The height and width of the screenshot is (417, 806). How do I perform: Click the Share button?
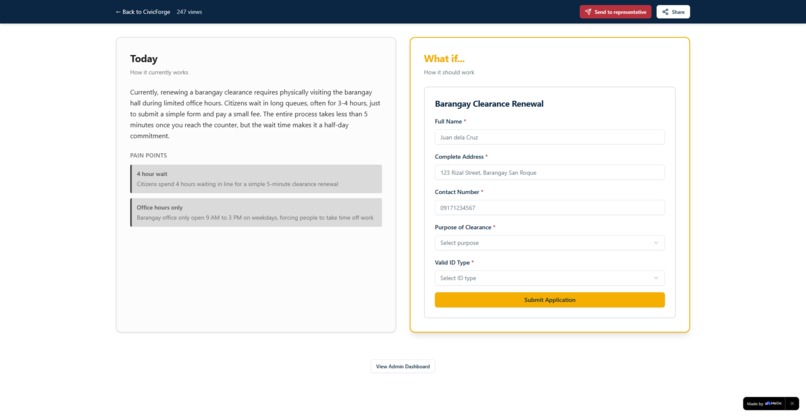point(673,12)
